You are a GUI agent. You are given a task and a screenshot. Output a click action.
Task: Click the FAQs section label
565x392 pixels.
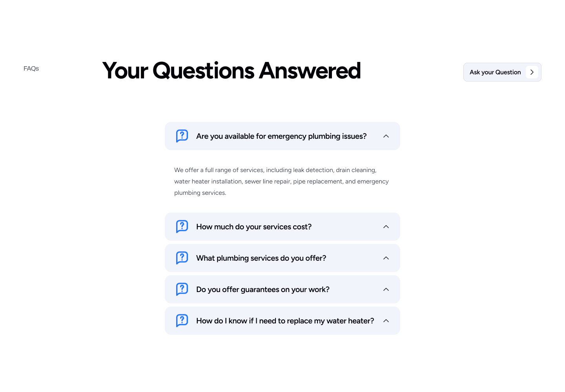pos(31,68)
